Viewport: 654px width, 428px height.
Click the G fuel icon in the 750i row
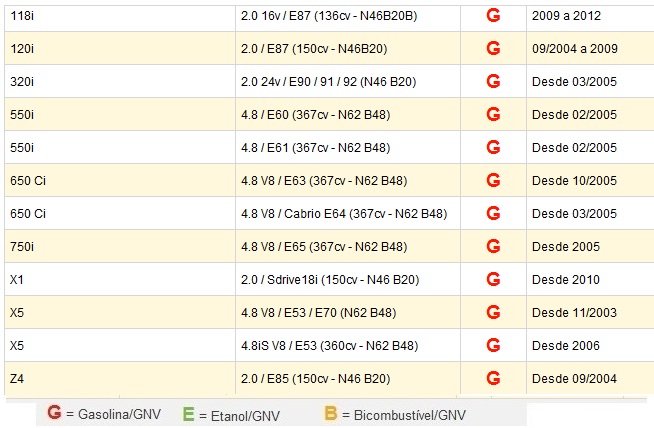pos(493,246)
